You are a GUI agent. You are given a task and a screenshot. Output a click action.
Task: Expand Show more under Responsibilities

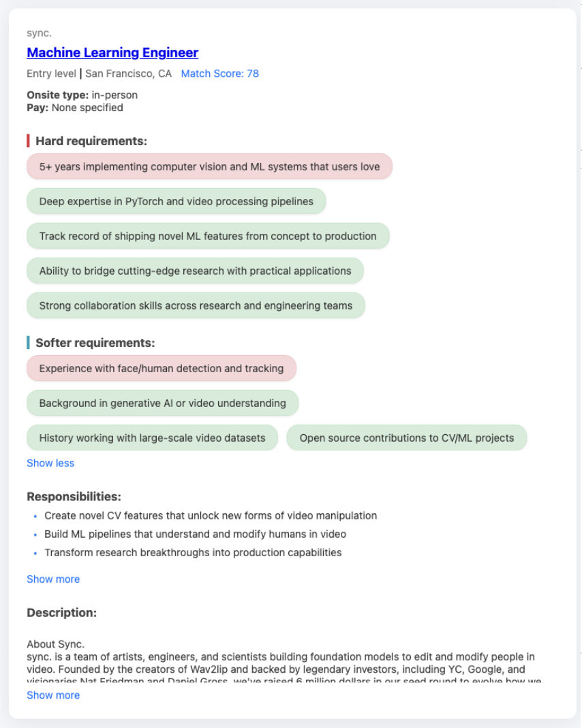[x=53, y=579]
